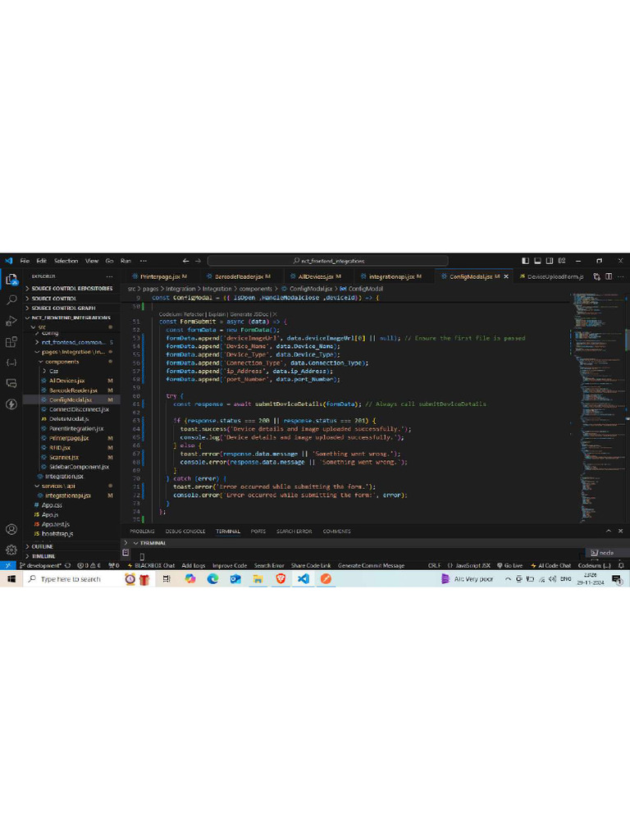Open Brave browser from the taskbar
The image size is (630, 840).
[x=281, y=578]
